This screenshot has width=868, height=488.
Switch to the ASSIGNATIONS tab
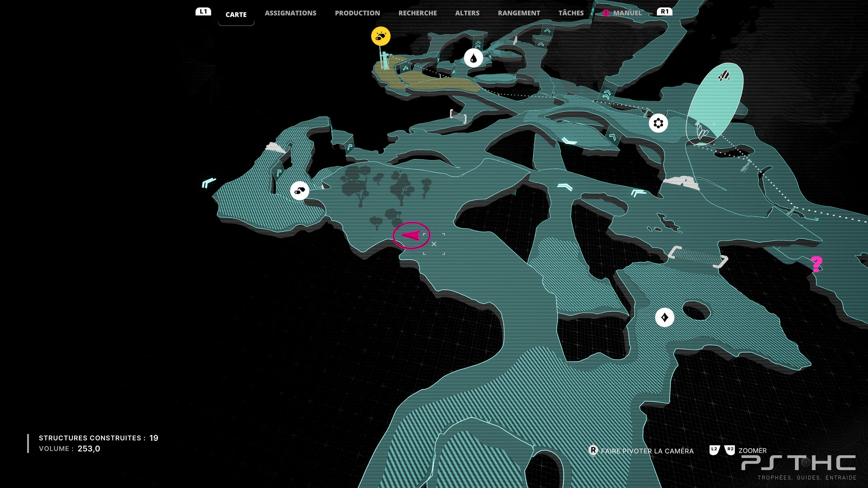click(x=290, y=13)
